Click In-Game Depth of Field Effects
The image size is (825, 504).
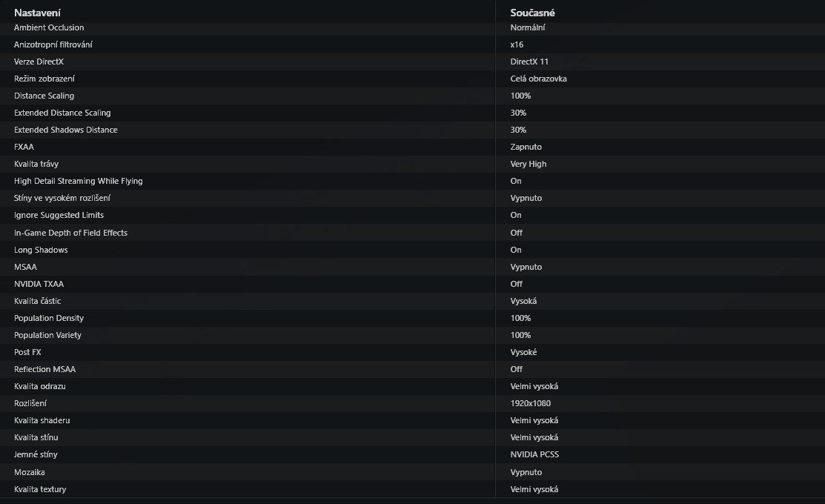(70, 233)
